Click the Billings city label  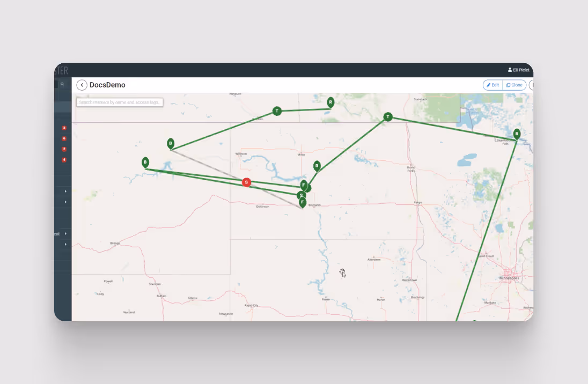(x=115, y=243)
